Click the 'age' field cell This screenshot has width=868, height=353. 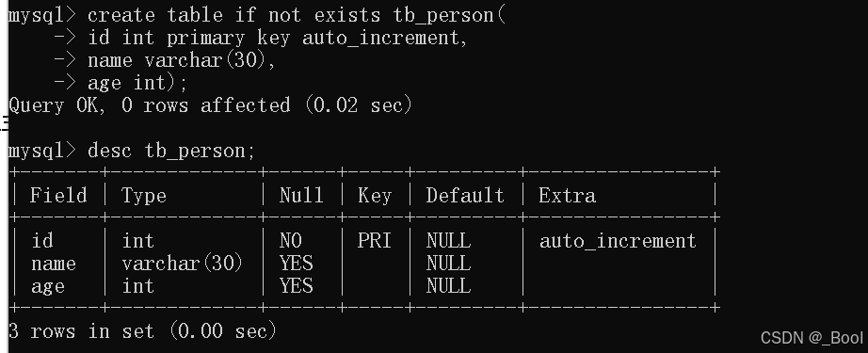(x=48, y=286)
